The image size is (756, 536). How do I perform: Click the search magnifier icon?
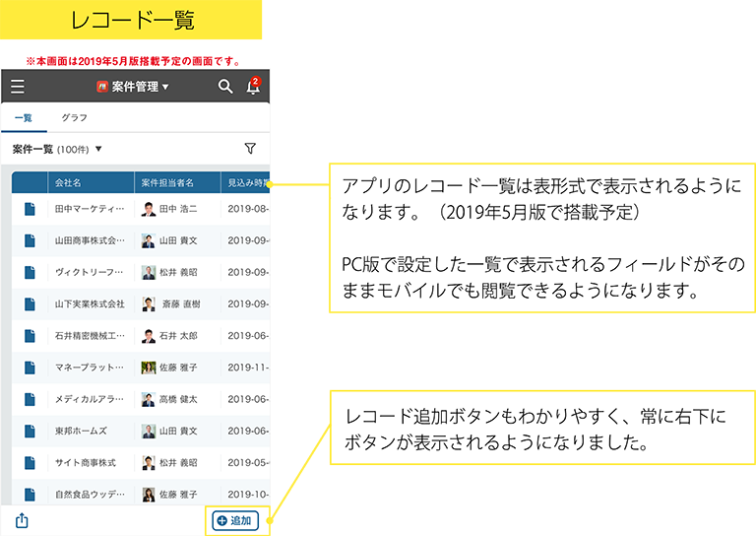coord(225,87)
